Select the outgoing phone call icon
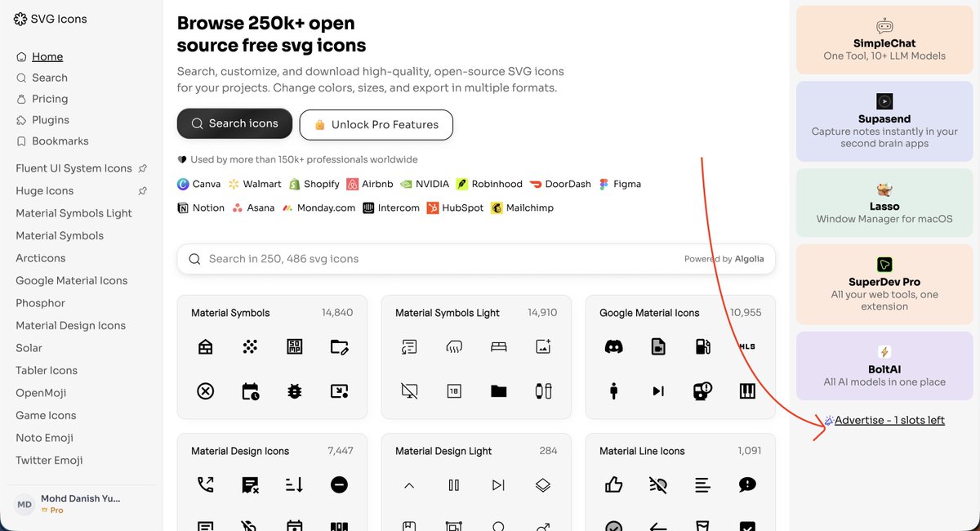 [x=206, y=484]
